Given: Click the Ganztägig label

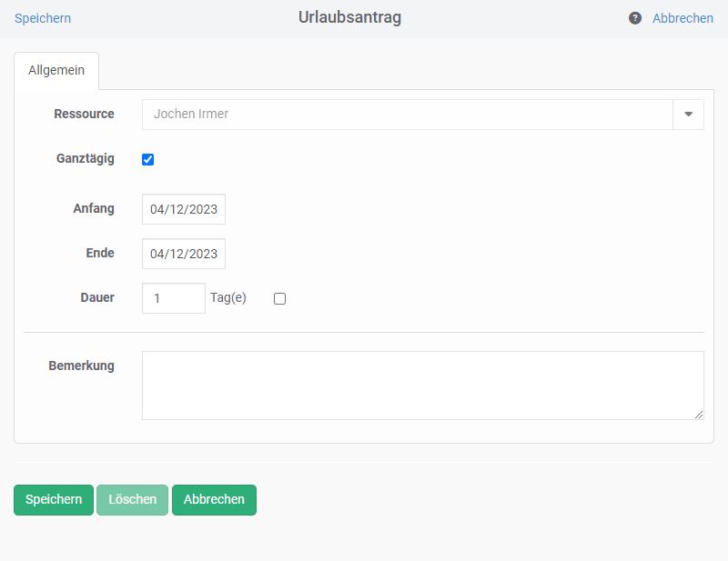Looking at the screenshot, I should pos(86,158).
